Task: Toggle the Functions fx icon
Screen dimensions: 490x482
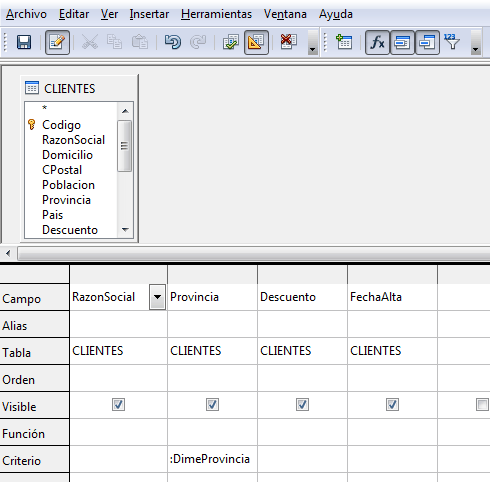Action: click(x=377, y=42)
